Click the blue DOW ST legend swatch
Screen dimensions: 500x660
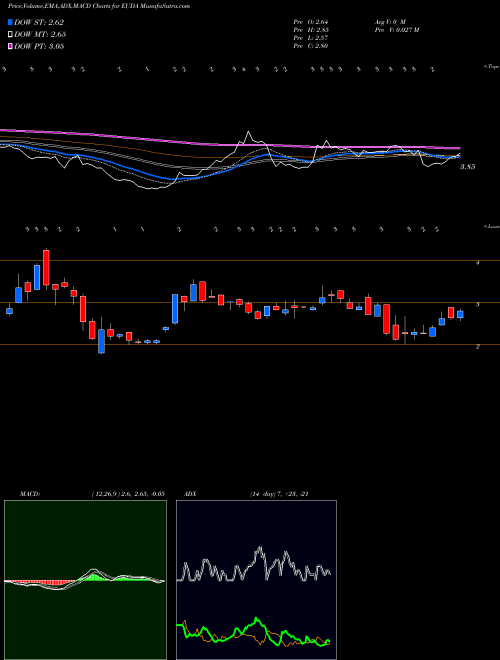(10, 22)
